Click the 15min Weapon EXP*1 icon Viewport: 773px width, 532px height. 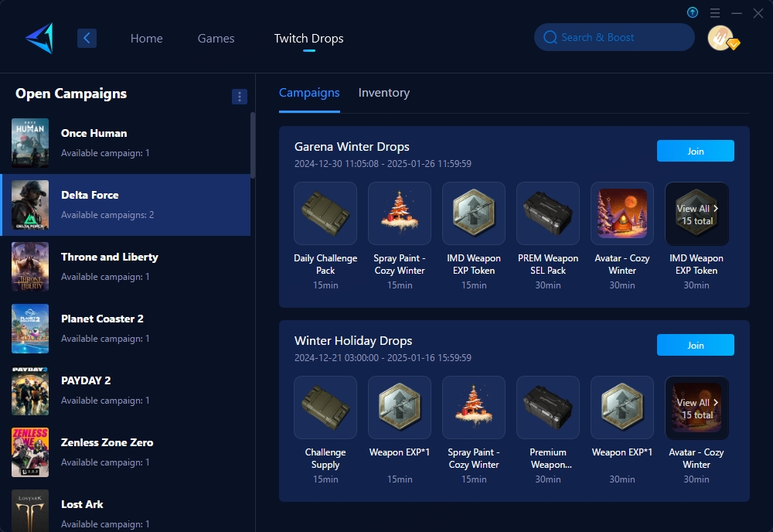(400, 408)
